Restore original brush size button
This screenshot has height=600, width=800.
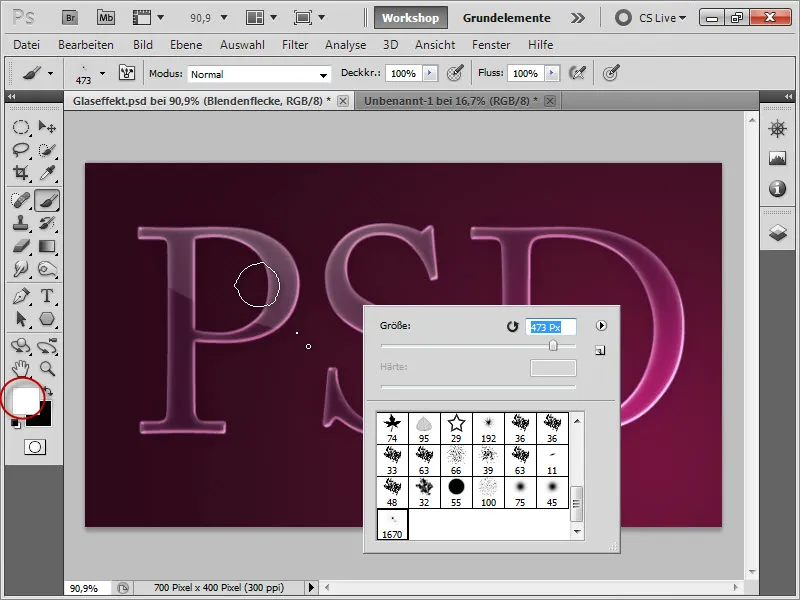pos(512,326)
